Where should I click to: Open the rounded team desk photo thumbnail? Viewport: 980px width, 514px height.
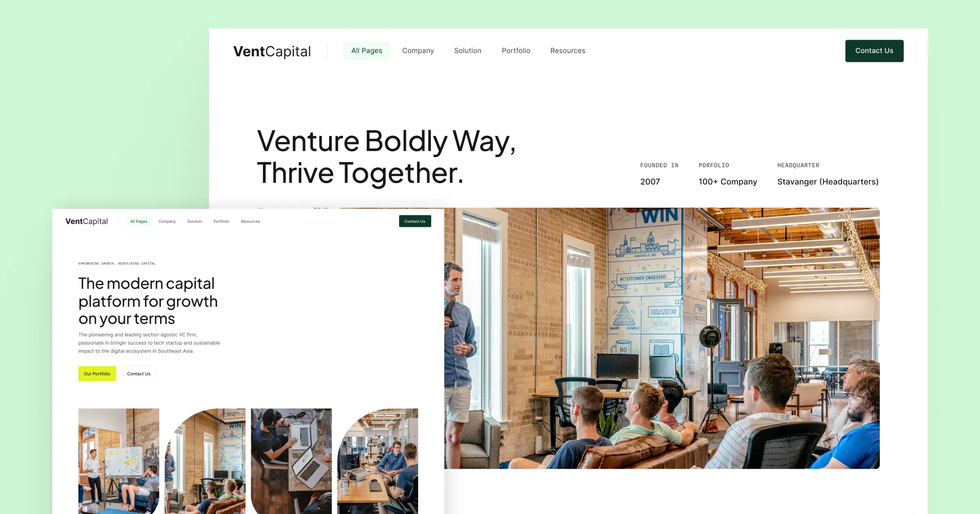(x=378, y=461)
